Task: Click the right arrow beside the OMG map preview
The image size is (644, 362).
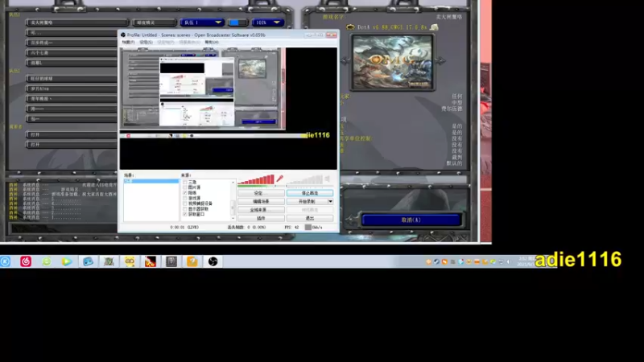Action: coord(440,61)
